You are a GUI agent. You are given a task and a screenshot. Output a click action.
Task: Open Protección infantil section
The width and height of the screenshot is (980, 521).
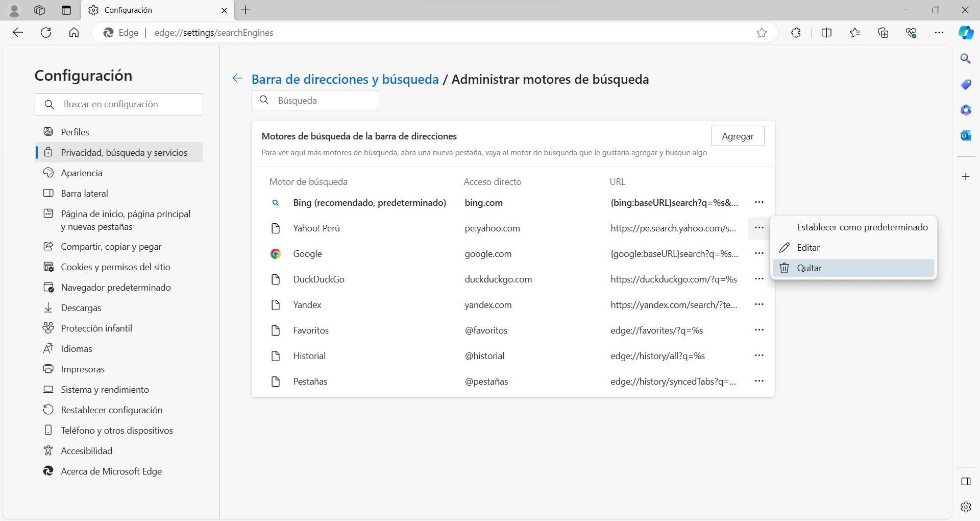pyautogui.click(x=119, y=328)
